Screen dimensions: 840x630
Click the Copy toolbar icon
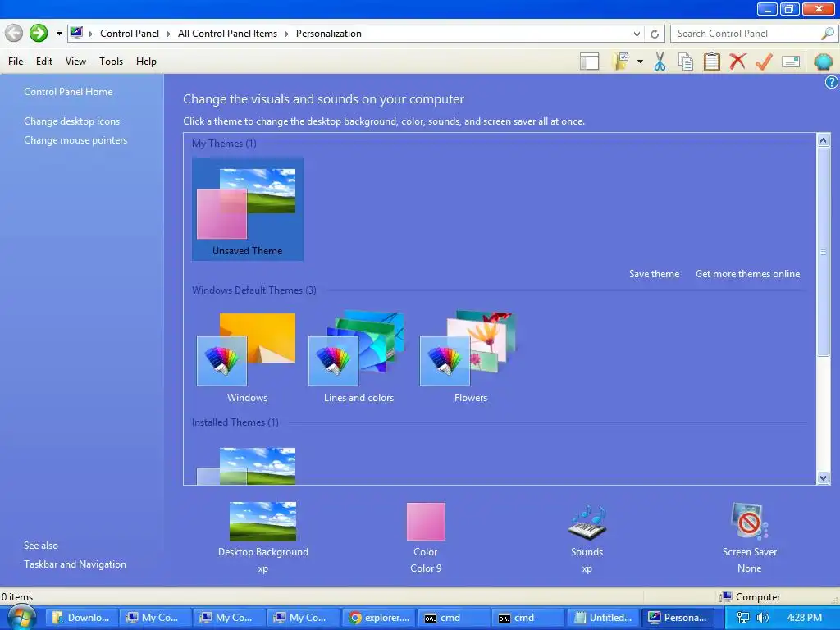[685, 62]
